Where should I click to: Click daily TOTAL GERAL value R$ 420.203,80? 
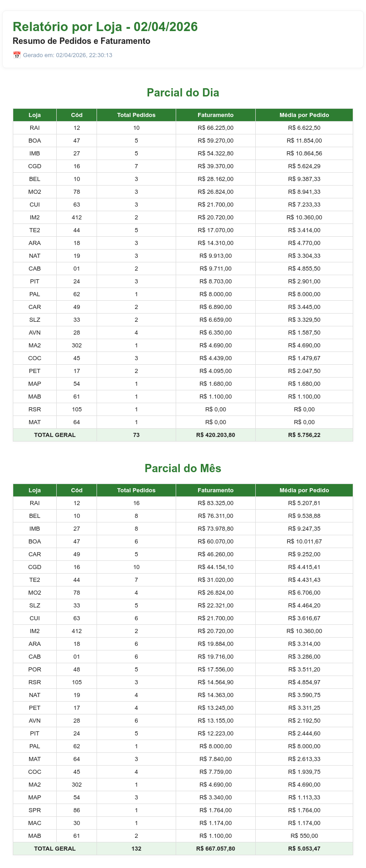[215, 435]
